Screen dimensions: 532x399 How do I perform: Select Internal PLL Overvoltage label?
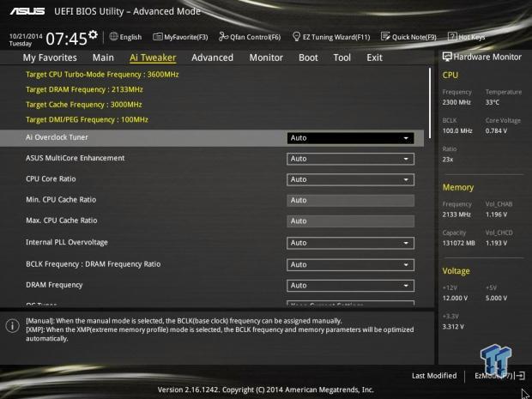[67, 242]
